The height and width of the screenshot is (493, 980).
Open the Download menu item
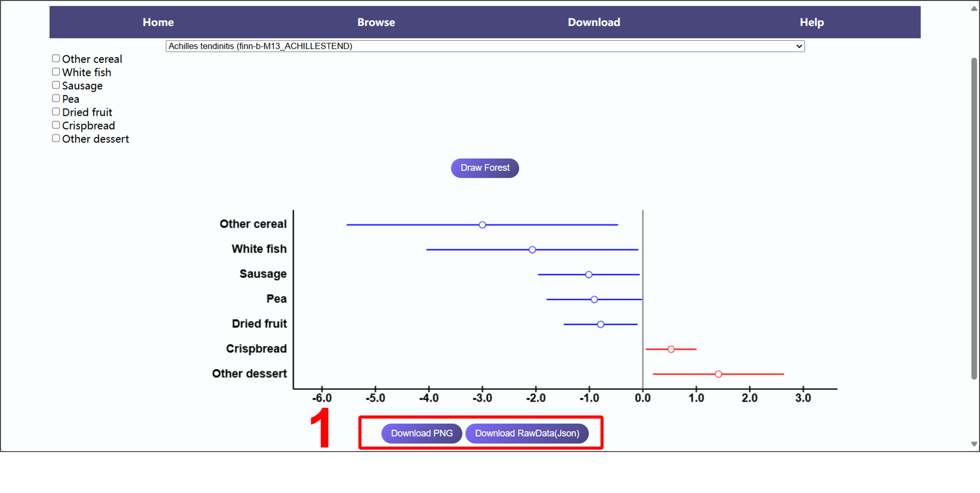pos(593,22)
